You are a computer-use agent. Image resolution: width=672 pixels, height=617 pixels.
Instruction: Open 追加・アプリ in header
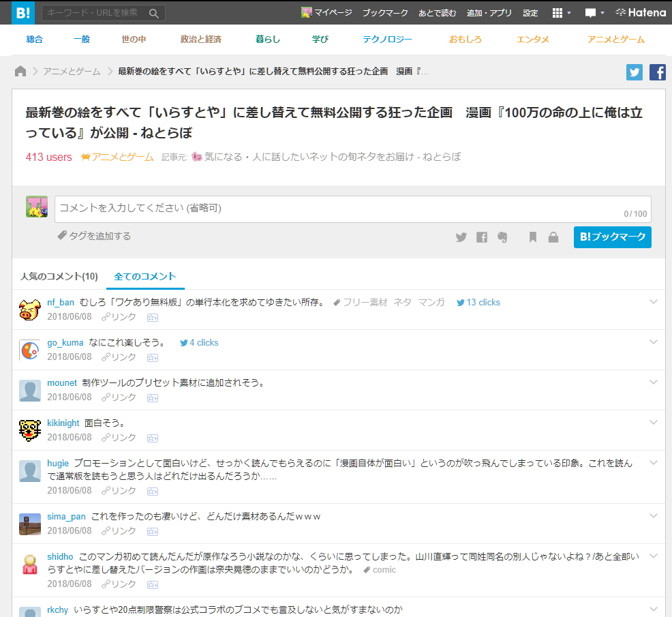[489, 13]
